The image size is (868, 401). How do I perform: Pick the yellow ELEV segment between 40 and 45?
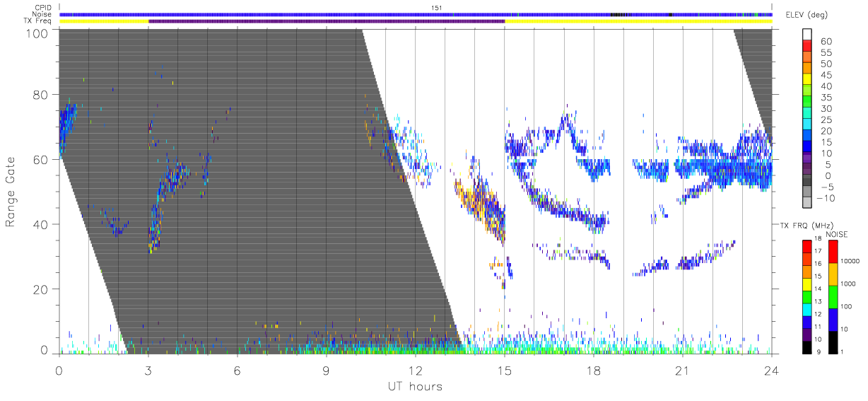click(x=807, y=80)
